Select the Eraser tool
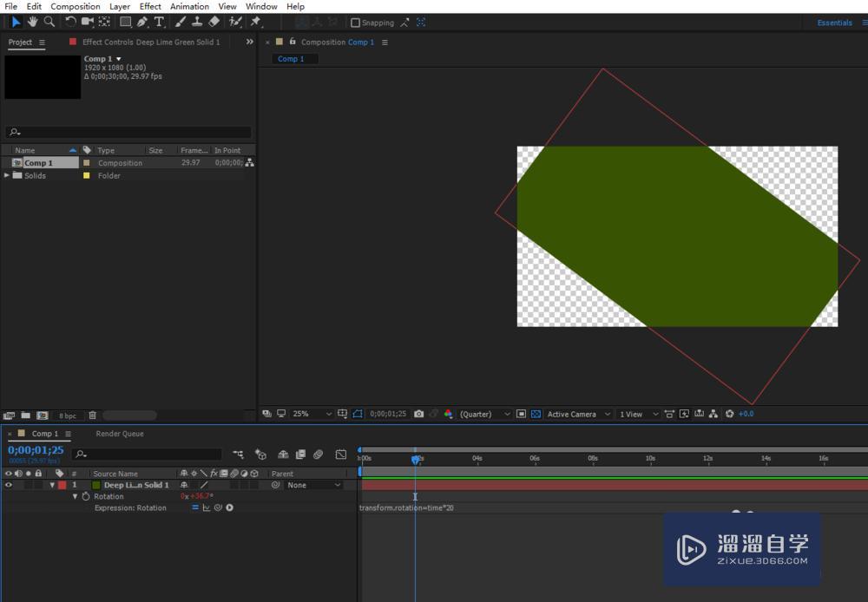 tap(214, 23)
